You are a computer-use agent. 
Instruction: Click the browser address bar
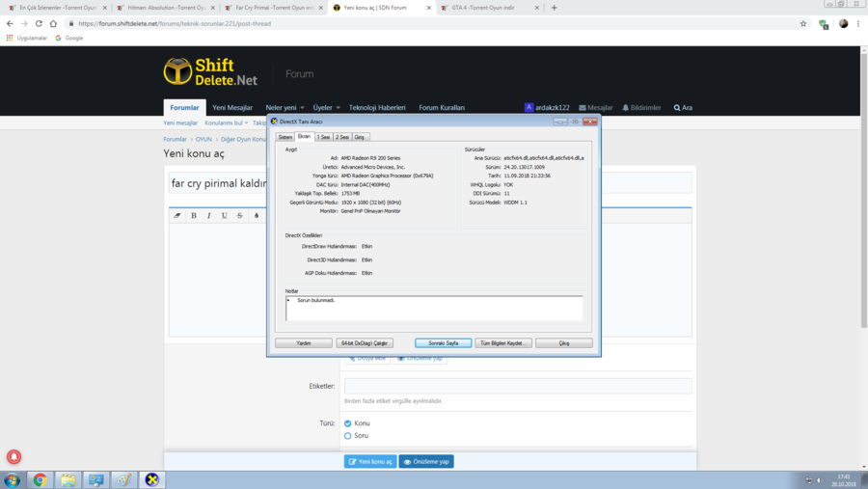pos(432,24)
